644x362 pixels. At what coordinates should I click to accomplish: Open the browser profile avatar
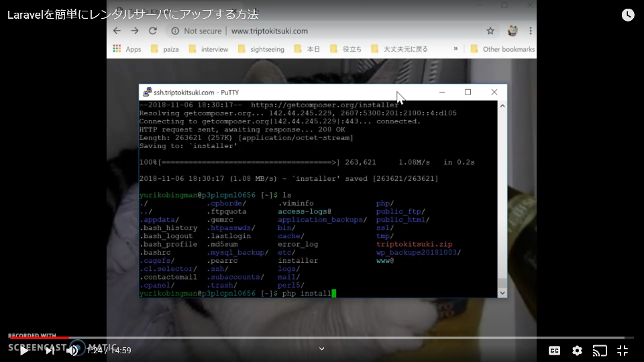pos(513,31)
